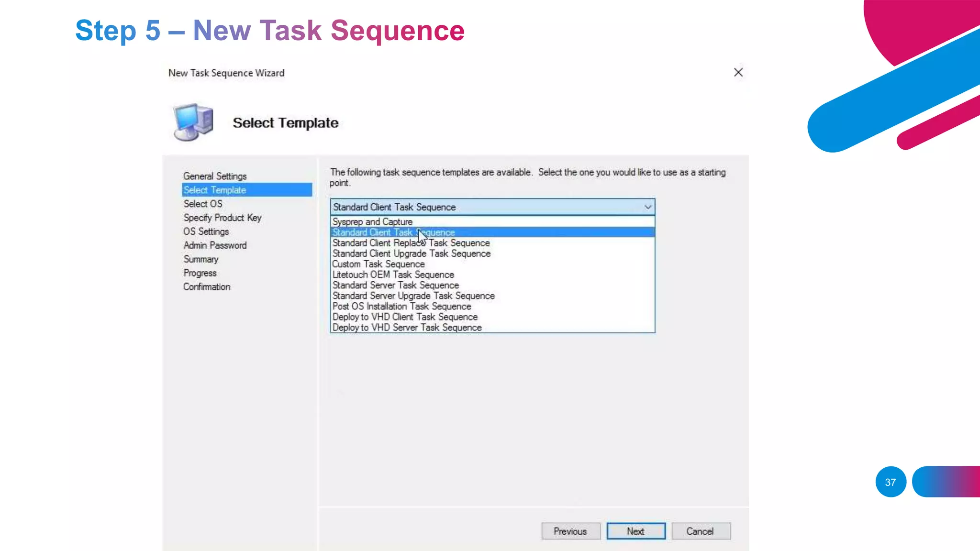
Task: Select Custom Task Sequence option
Action: click(x=379, y=264)
